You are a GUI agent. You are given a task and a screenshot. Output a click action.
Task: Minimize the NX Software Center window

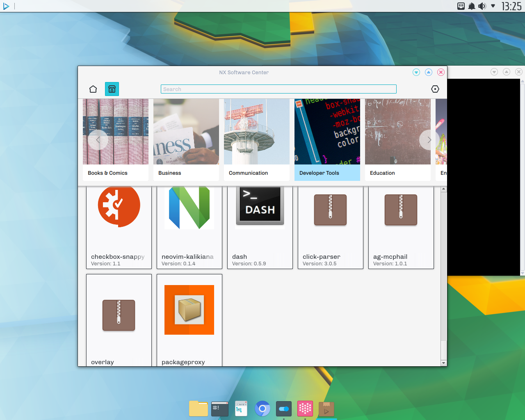(x=416, y=72)
